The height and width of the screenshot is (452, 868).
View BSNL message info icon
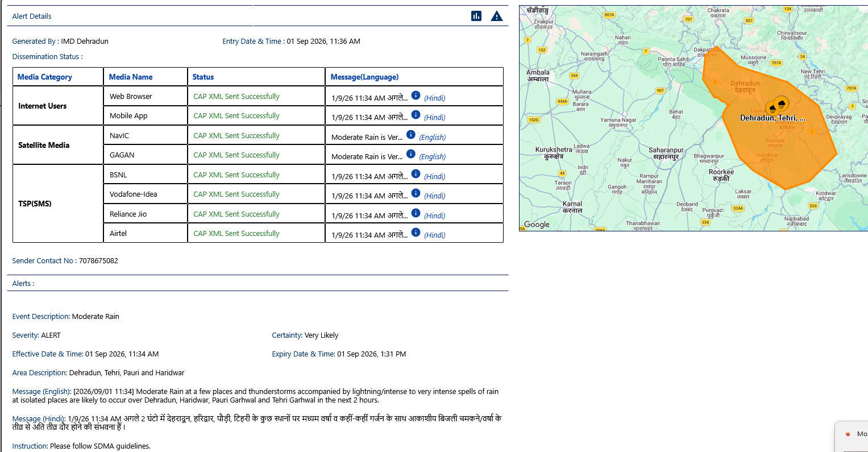click(x=416, y=174)
